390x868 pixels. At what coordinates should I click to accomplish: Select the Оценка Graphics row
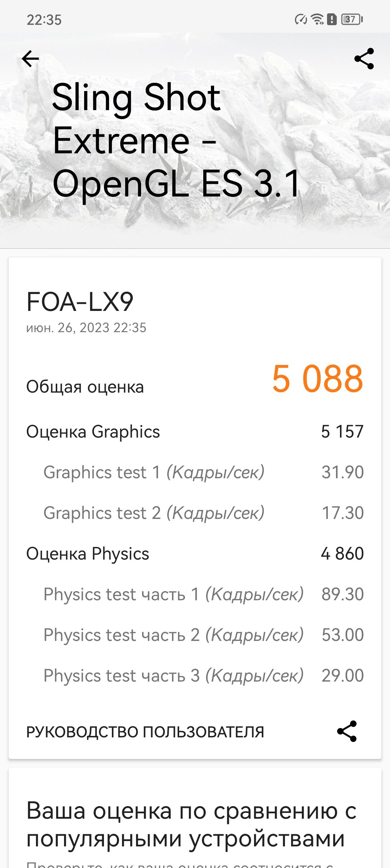[195, 431]
